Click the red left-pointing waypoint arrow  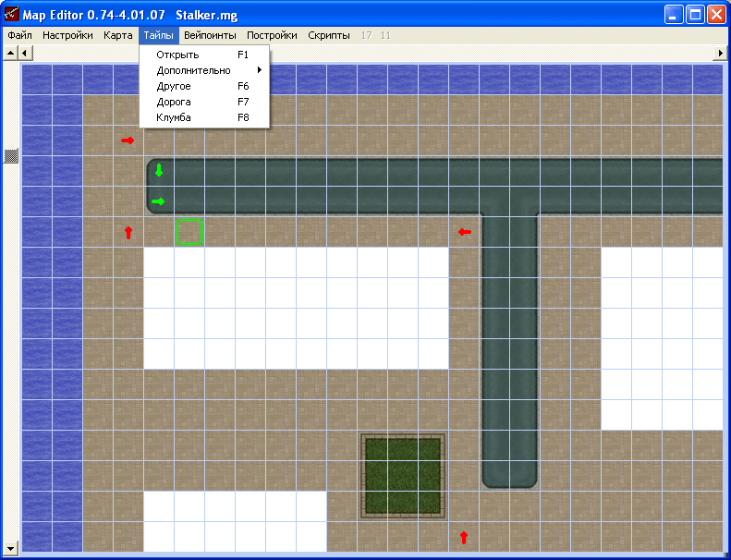[x=464, y=232]
